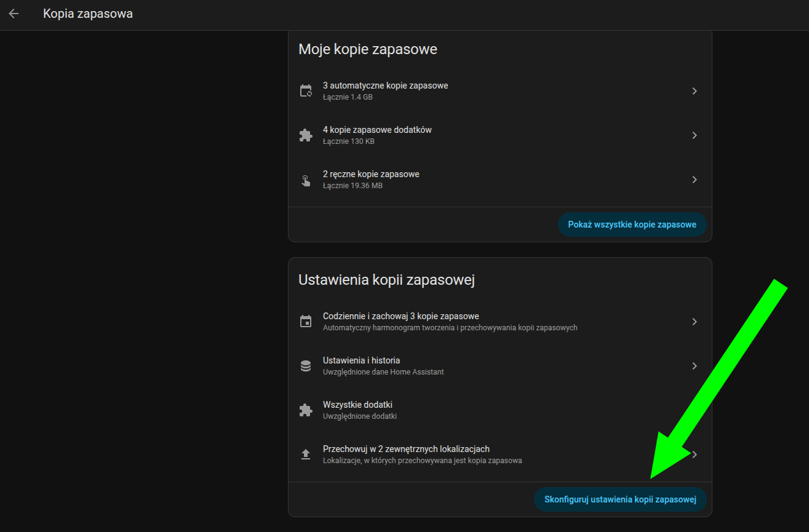The height and width of the screenshot is (532, 809).
Task: Expand chevron on 'Przechowuj w 2 zewnętrznych lokalizacjach'
Action: (x=695, y=455)
